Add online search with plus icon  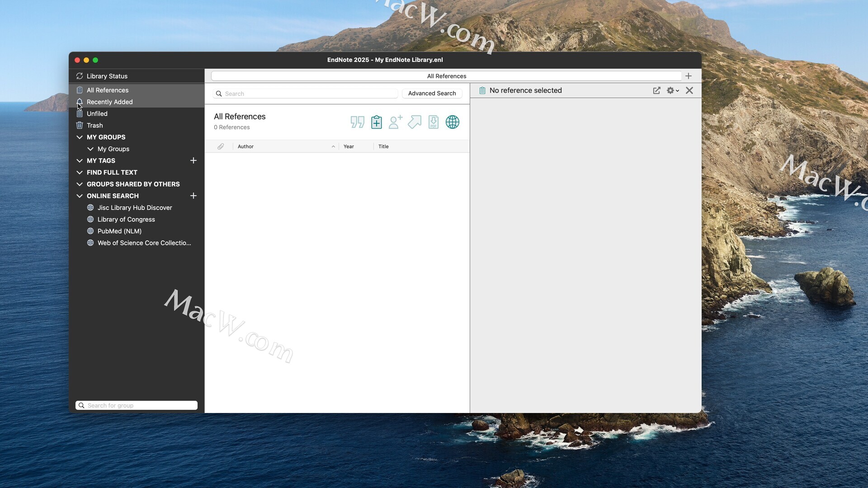[193, 196]
